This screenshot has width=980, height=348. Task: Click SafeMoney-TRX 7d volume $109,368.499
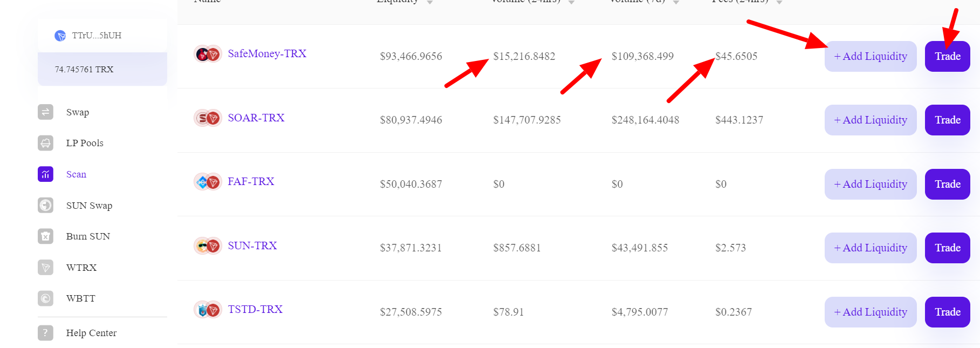coord(643,56)
